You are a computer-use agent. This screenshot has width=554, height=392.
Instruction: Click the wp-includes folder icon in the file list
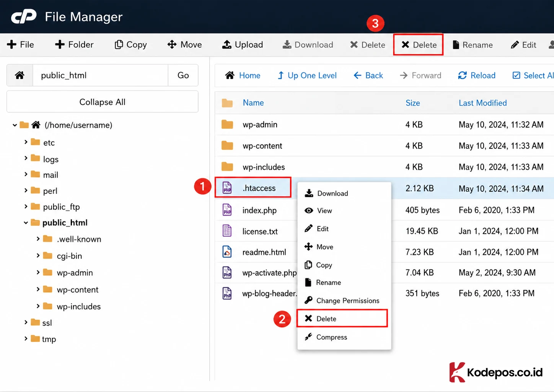point(227,166)
